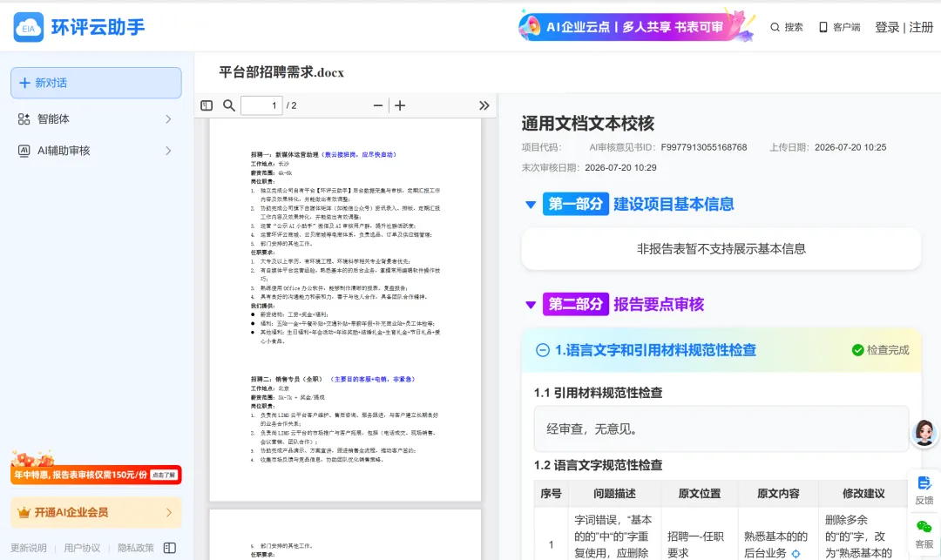Open the 更新说明 link

(x=28, y=548)
